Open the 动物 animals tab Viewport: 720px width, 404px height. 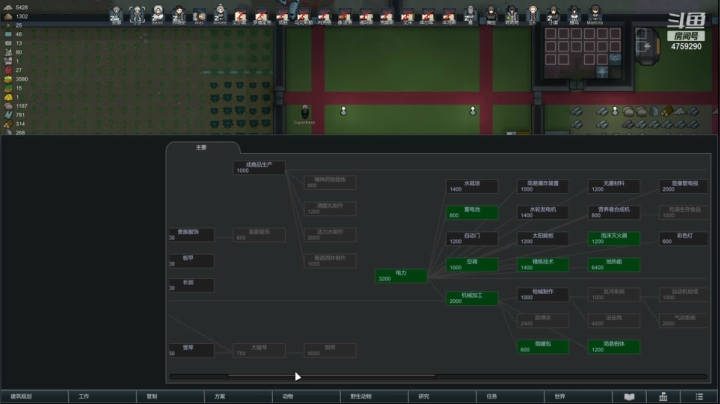[306, 397]
